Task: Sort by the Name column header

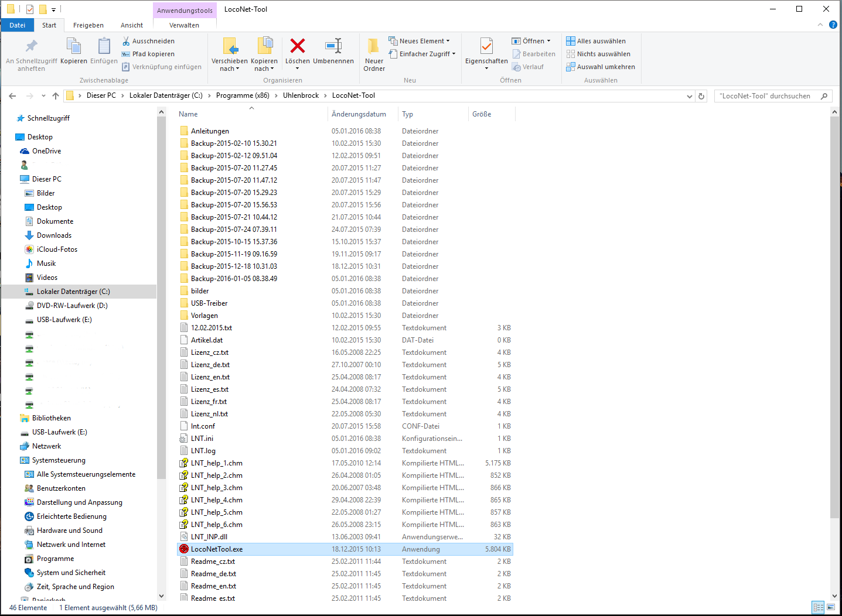Action: tap(252, 114)
